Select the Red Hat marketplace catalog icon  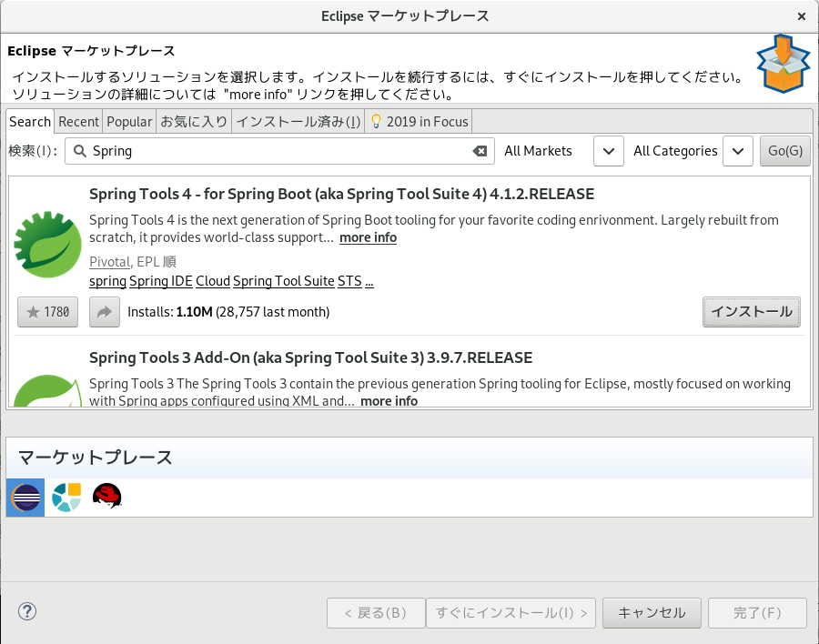click(x=107, y=496)
